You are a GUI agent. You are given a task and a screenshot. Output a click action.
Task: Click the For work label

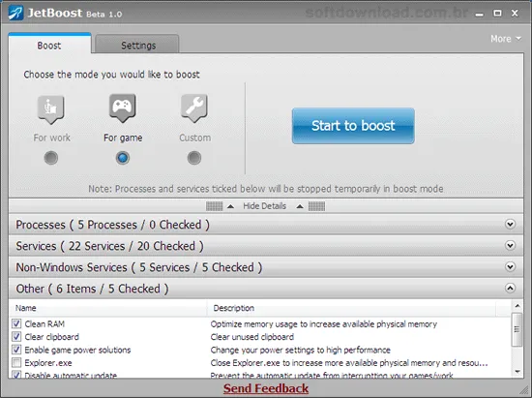(x=51, y=138)
